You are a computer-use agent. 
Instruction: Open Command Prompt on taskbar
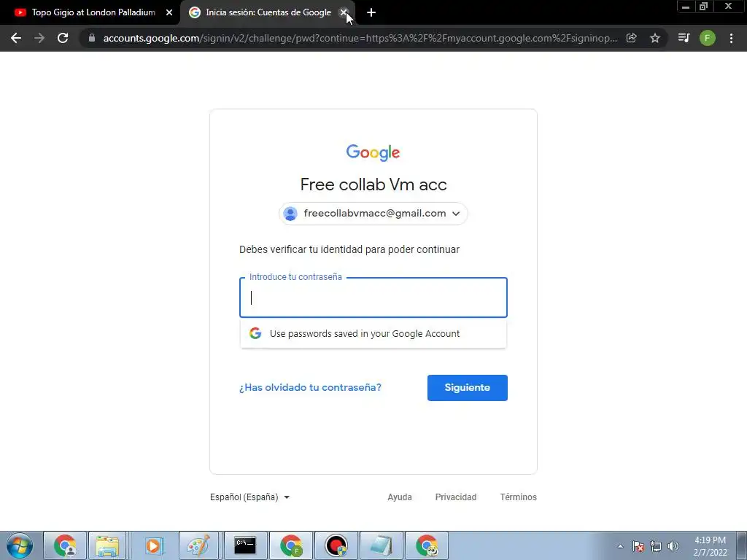(x=245, y=545)
